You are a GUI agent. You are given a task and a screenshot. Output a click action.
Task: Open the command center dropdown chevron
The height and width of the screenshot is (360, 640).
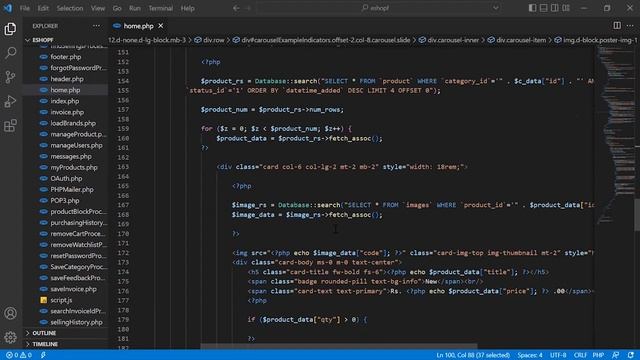coord(496,8)
